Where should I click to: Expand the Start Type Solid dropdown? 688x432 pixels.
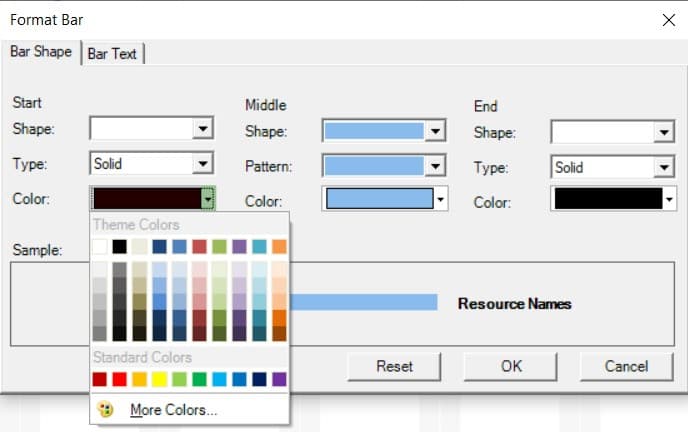(203, 164)
